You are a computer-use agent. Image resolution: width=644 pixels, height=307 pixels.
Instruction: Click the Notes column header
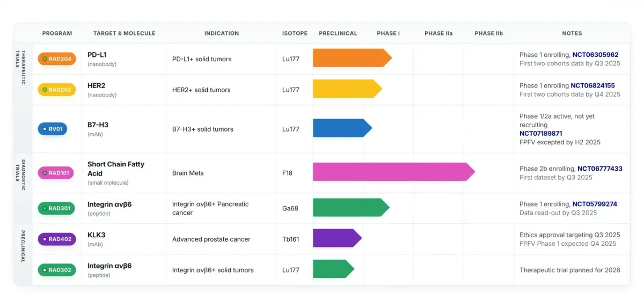coord(572,33)
